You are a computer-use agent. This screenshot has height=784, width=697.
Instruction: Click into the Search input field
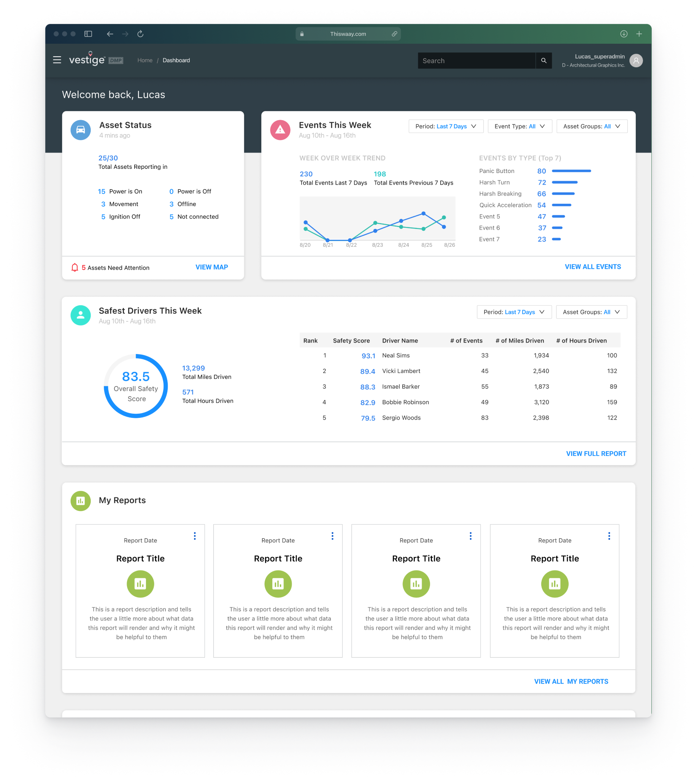476,60
